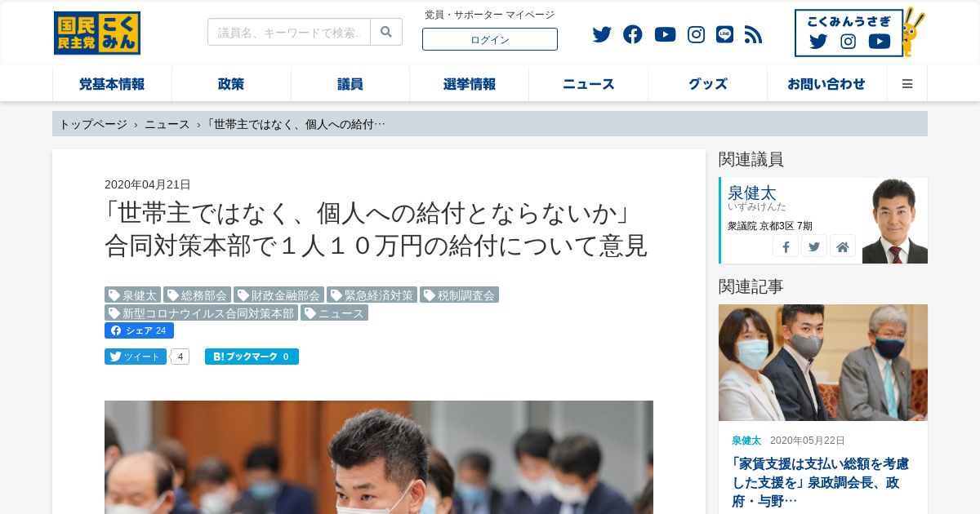
Task: Open the header Twitter icon
Action: [602, 34]
